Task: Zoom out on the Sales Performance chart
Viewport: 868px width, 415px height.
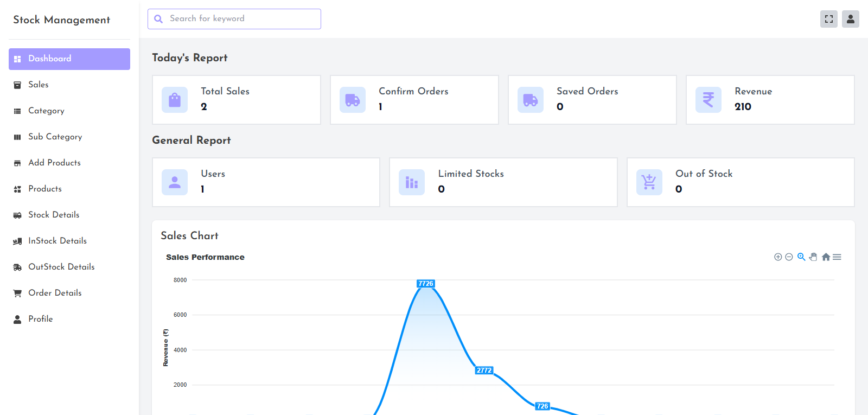Action: click(x=789, y=257)
